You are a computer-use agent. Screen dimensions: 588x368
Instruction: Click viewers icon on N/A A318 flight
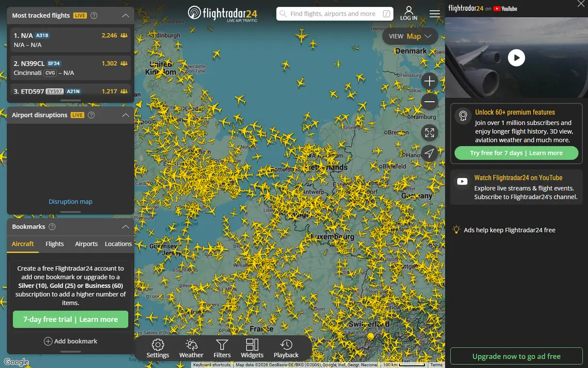click(x=124, y=35)
